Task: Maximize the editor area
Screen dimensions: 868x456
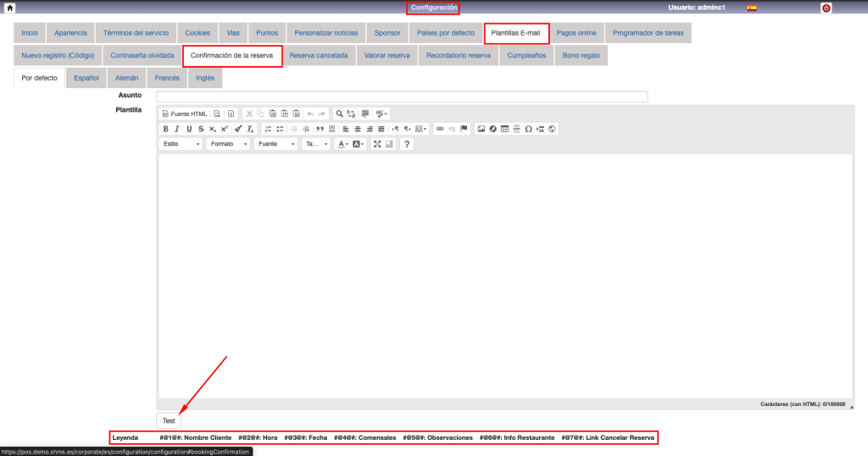Action: pos(377,144)
